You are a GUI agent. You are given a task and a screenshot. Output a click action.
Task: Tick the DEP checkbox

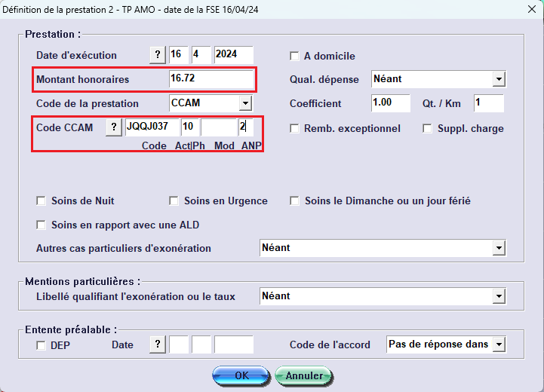[x=41, y=345]
